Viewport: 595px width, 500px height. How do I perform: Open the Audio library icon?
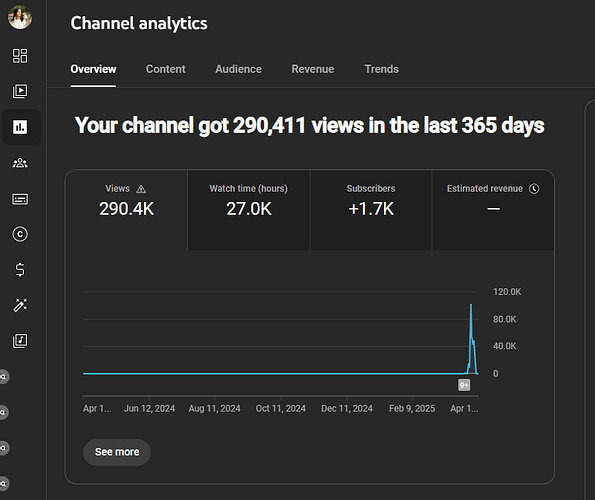(x=20, y=341)
